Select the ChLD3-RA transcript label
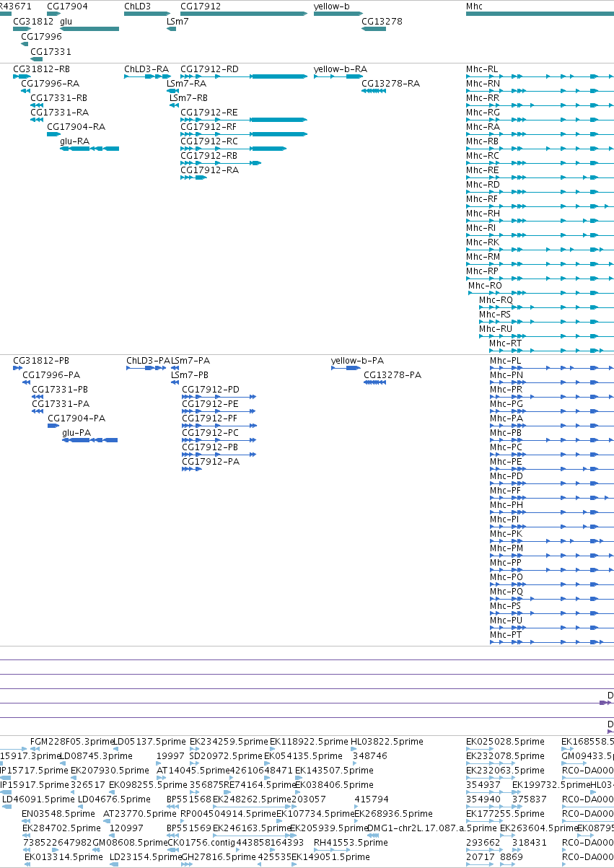 click(x=146, y=69)
